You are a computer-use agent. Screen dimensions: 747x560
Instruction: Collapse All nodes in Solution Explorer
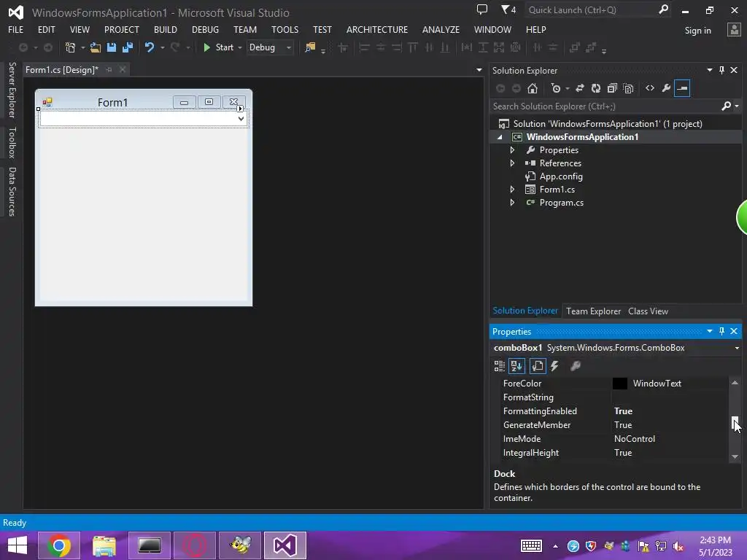(612, 88)
